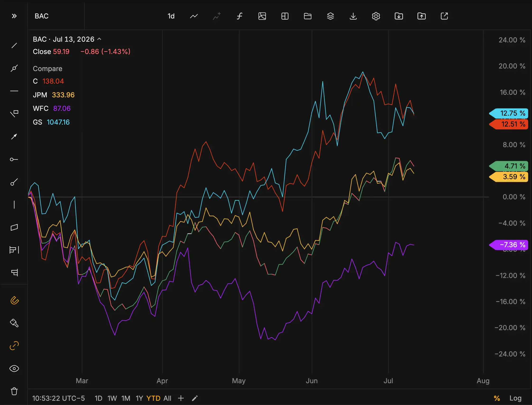Viewport: 532px width, 405px height.
Task: Expand the left drawing toolbar chevrons
Action: [14, 16]
